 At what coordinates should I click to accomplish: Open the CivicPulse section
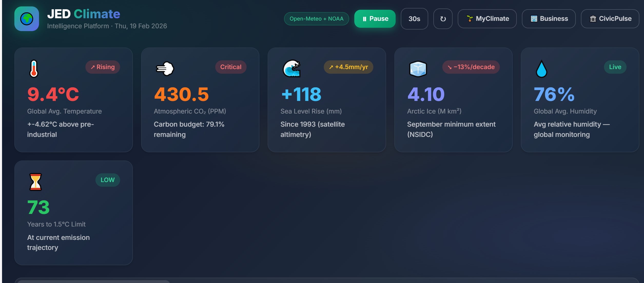tap(610, 19)
